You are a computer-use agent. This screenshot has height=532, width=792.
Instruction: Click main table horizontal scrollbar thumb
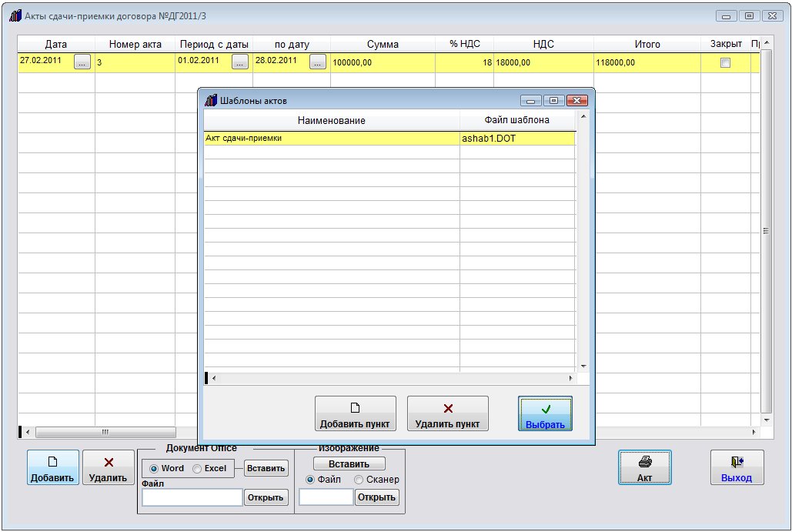105,432
